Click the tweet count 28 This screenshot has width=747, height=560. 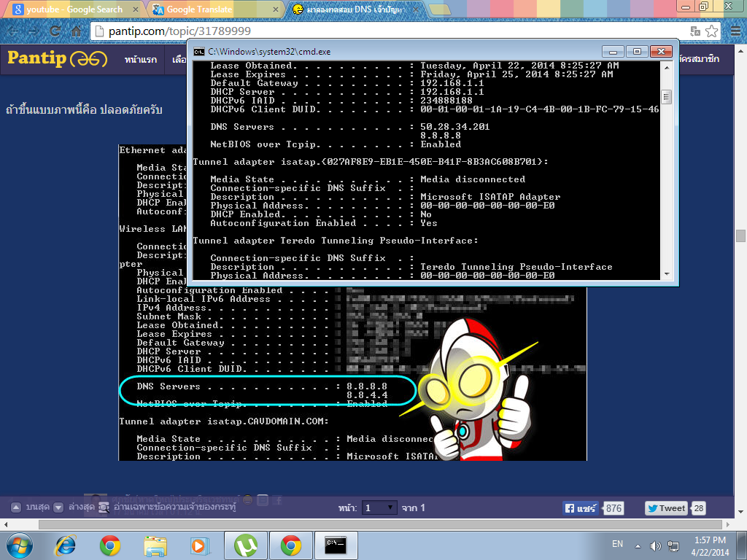[x=698, y=508]
